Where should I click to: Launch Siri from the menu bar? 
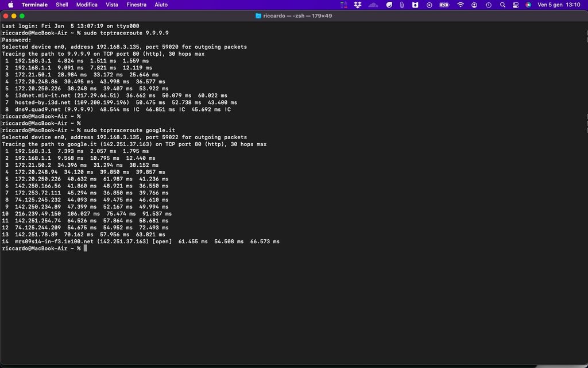(x=528, y=5)
